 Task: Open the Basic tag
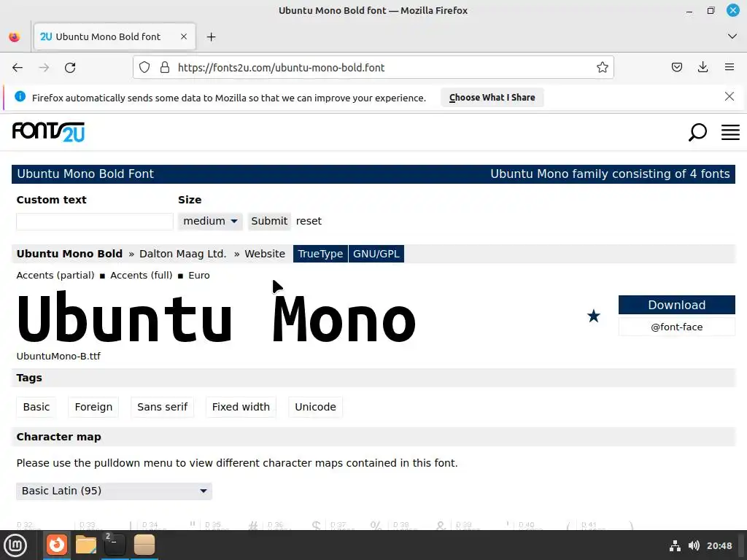point(36,407)
